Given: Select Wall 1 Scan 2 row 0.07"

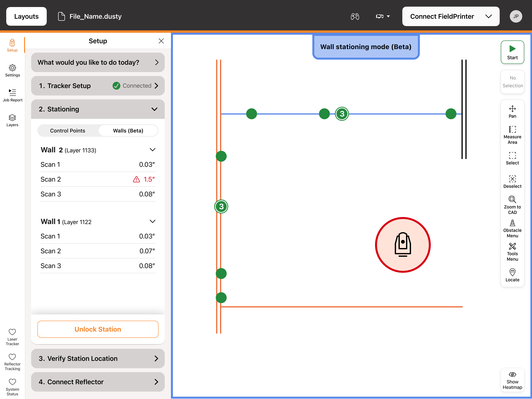Looking at the screenshot, I should point(98,251).
